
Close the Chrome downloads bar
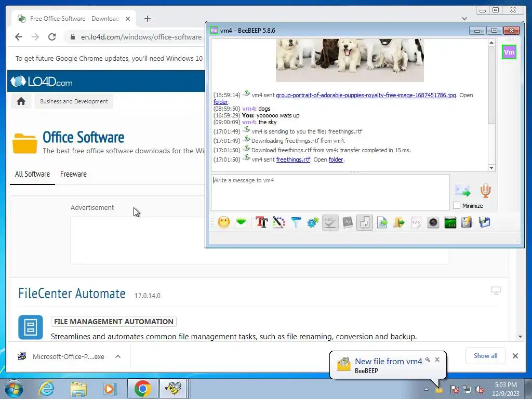[x=515, y=355]
